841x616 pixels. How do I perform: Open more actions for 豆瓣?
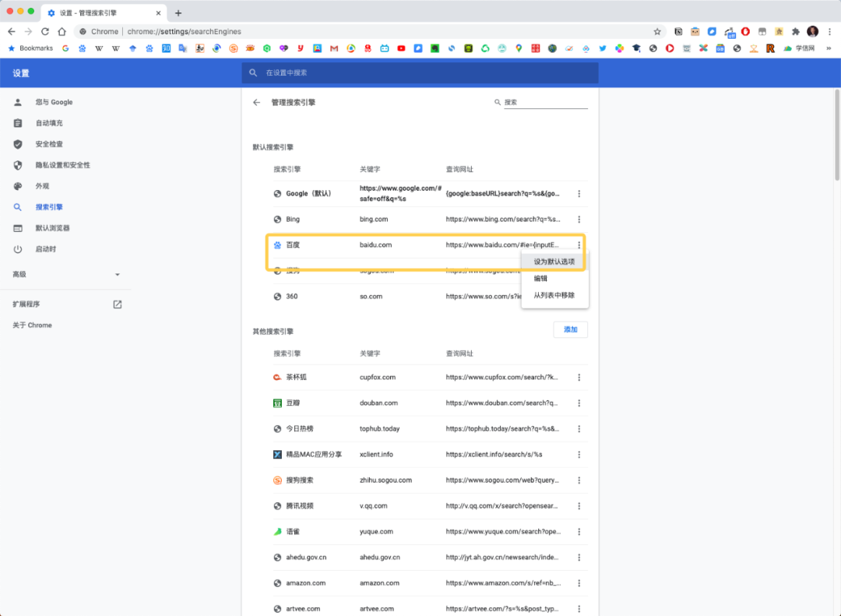[x=579, y=403]
